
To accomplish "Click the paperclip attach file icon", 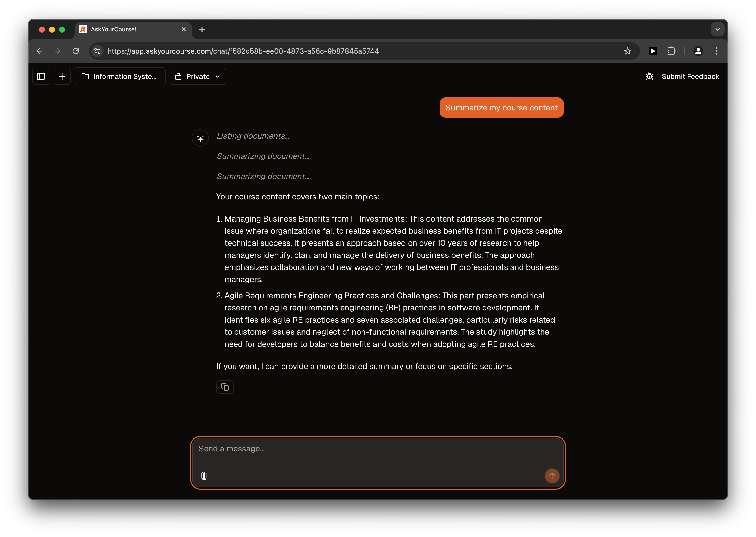I will (204, 476).
